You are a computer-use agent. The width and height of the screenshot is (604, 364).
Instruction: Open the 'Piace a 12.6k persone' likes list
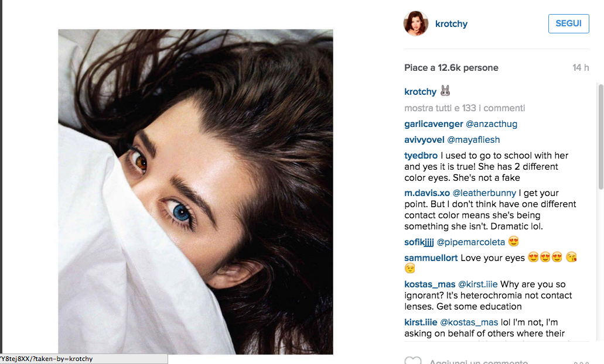(x=451, y=68)
